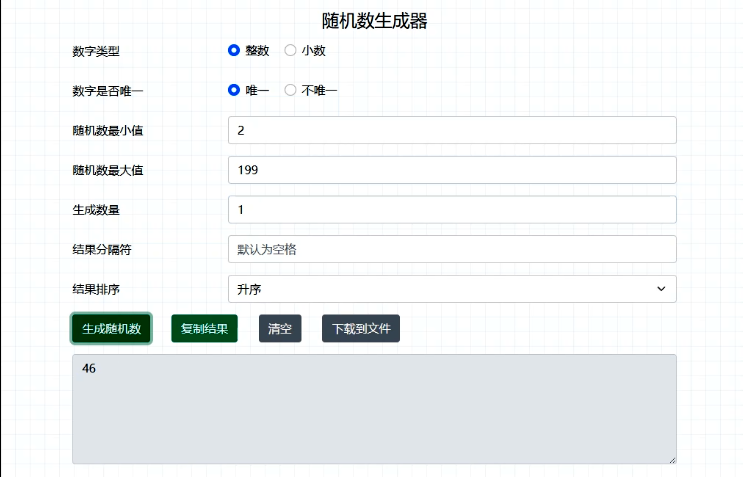Click the result text area showing 46
This screenshot has width=743, height=477.
tap(374, 408)
